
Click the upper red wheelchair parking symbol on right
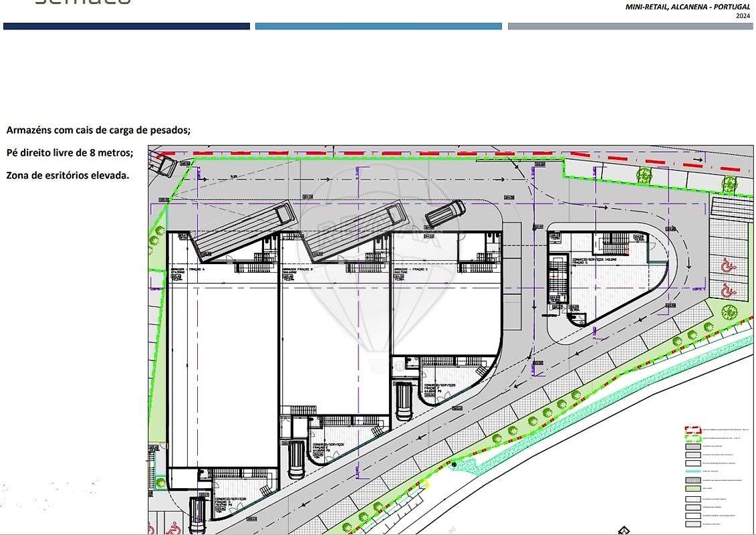pos(727,265)
